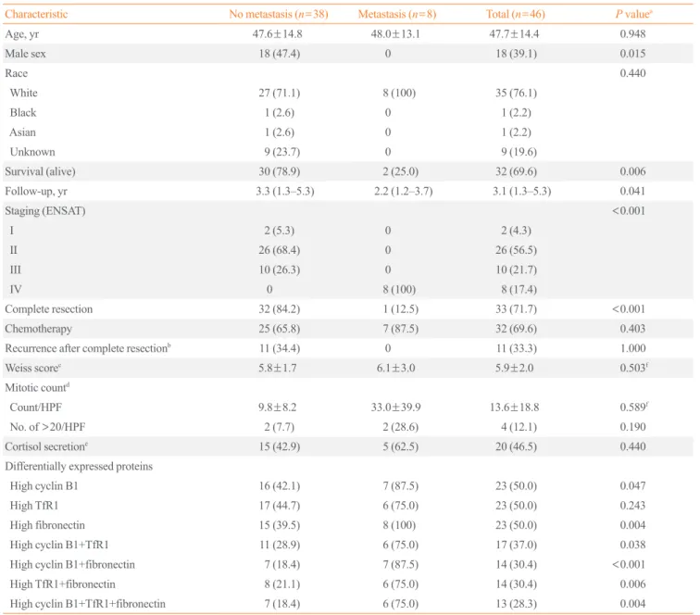Click the 'Characteristic' column header
Image resolution: width=700 pixels, height=615 pixels.
click(36, 14)
